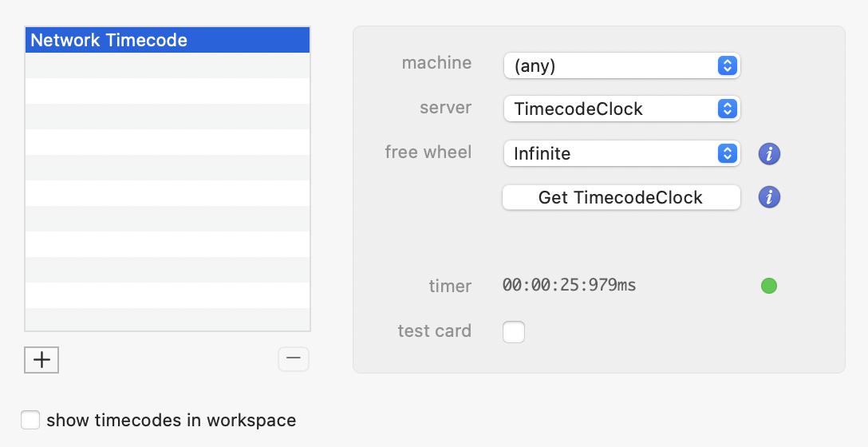Click the machine label

pyautogui.click(x=436, y=63)
